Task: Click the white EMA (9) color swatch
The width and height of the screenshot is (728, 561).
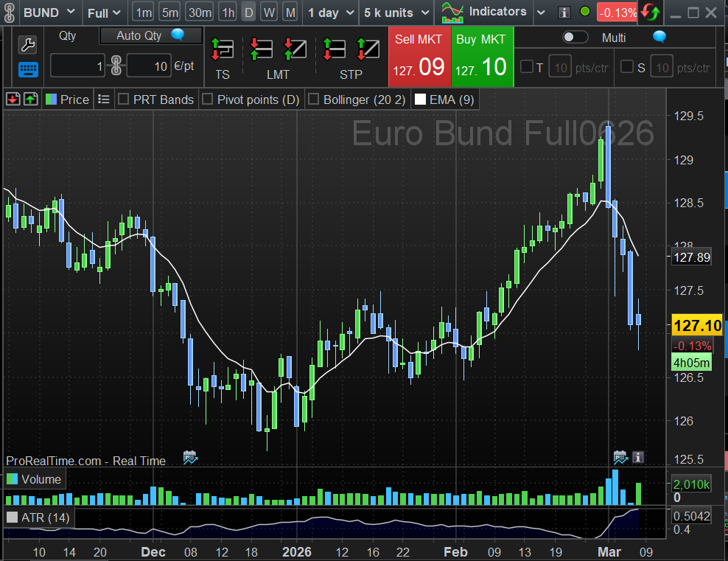Action: coord(421,100)
